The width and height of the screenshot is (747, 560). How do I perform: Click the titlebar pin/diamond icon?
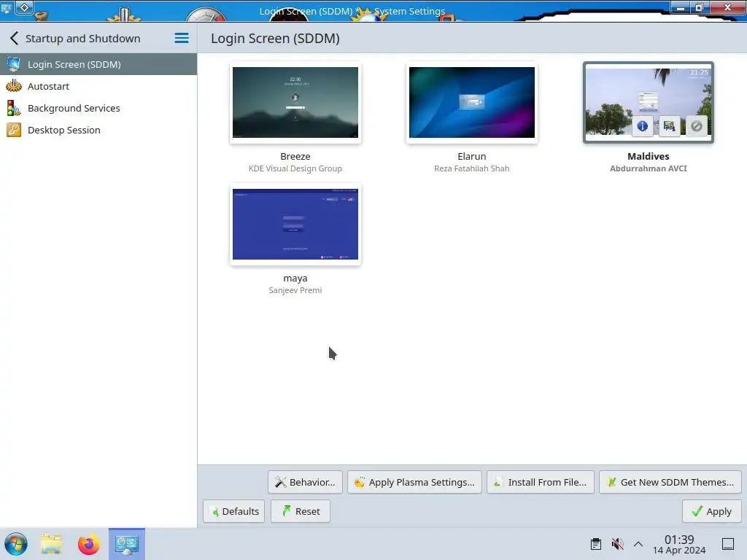(x=24, y=7)
